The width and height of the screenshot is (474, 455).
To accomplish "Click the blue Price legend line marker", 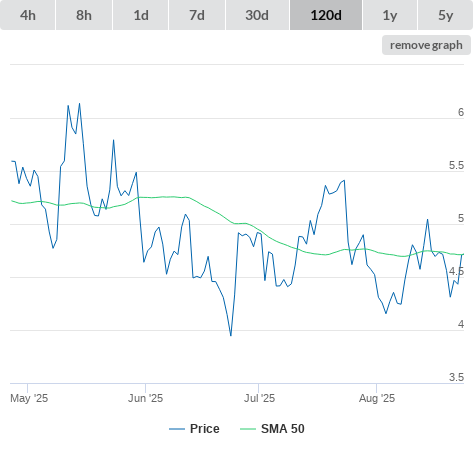I will coord(177,429).
